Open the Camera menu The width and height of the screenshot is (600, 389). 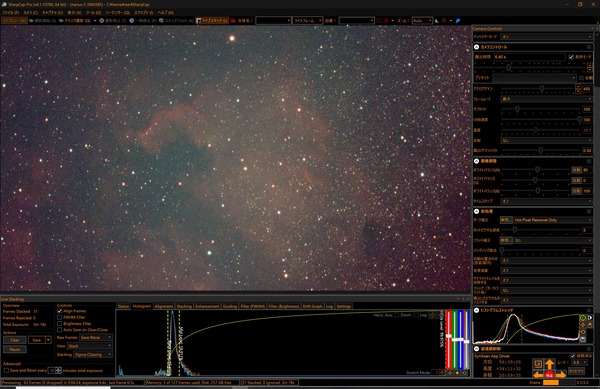point(31,13)
